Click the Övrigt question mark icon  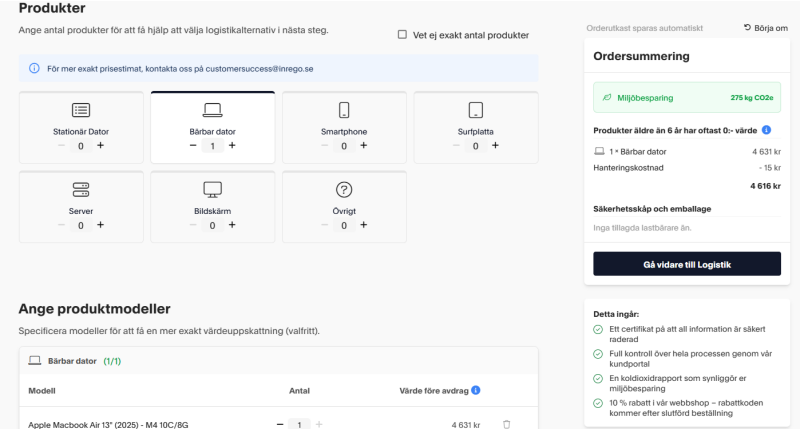pos(344,189)
